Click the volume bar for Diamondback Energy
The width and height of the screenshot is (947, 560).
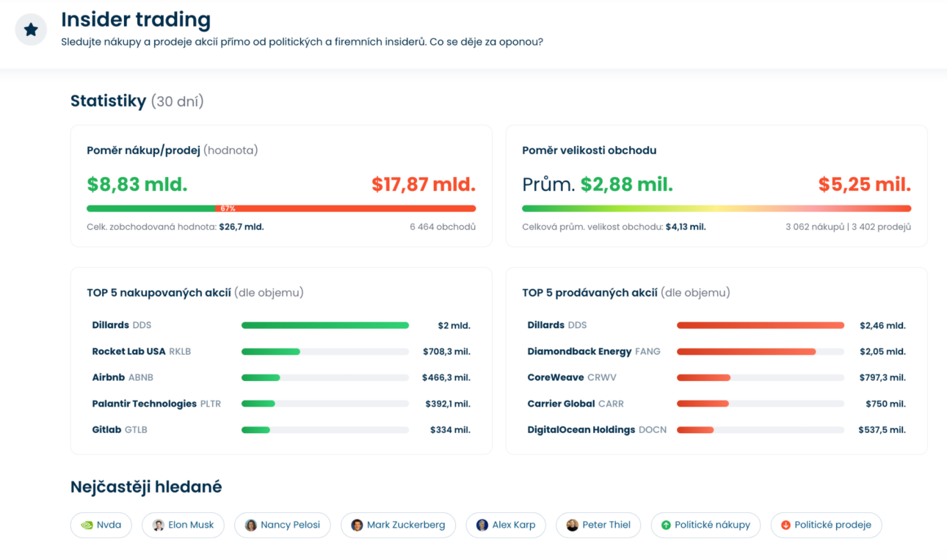pyautogui.click(x=761, y=352)
